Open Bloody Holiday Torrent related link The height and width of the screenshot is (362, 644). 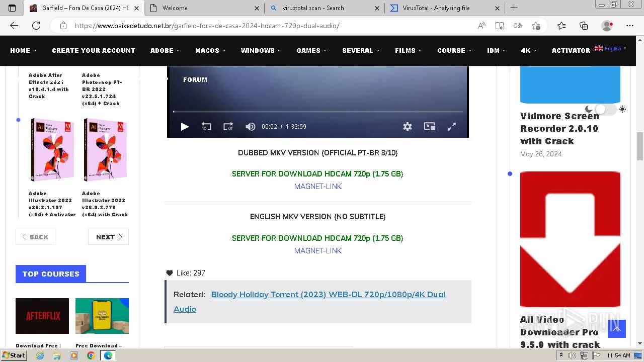[x=309, y=302]
